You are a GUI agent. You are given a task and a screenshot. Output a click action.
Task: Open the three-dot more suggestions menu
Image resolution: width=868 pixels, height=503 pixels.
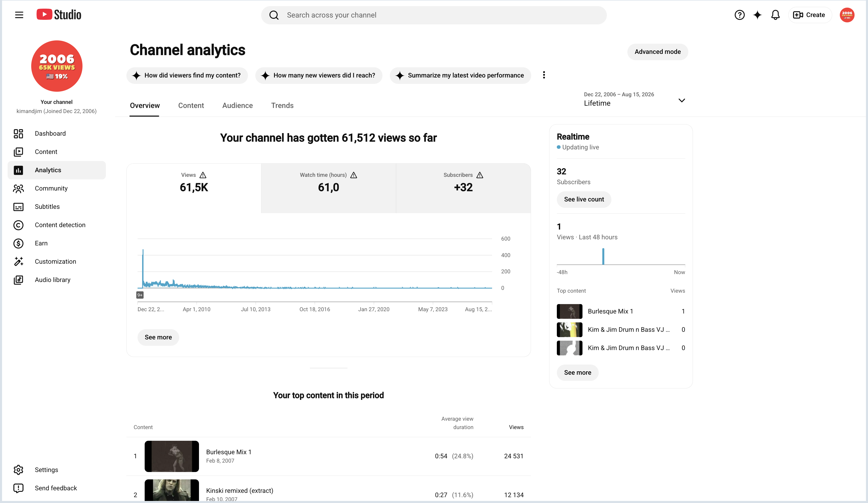(x=544, y=75)
